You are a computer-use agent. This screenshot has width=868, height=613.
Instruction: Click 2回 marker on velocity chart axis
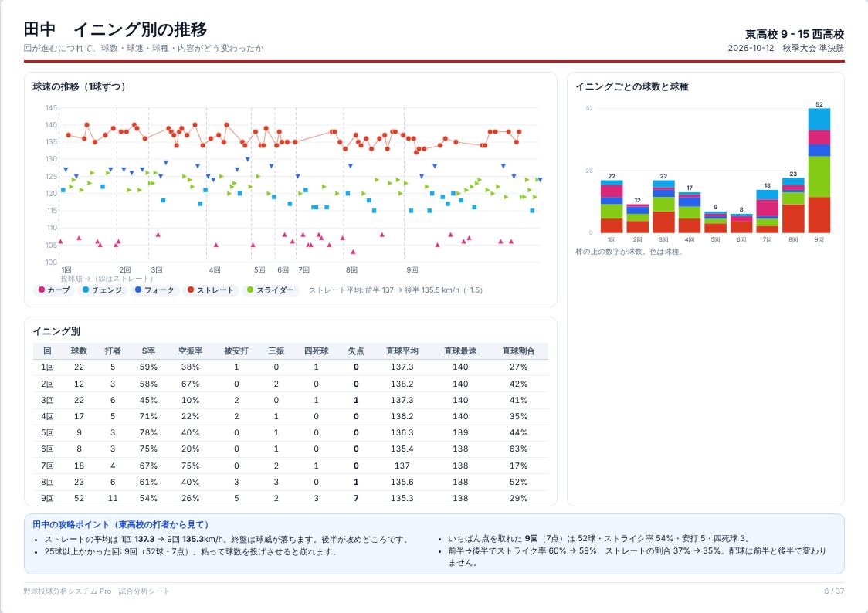click(x=125, y=270)
